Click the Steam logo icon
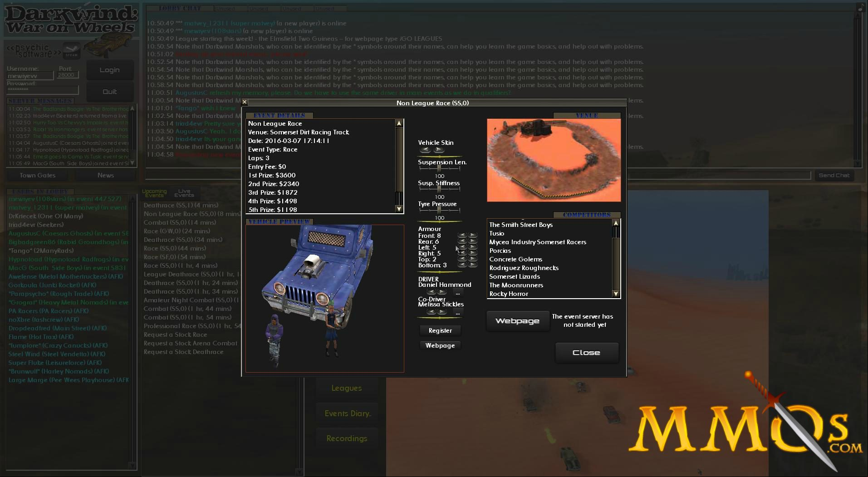This screenshot has width=868, height=477. pyautogui.click(x=72, y=50)
